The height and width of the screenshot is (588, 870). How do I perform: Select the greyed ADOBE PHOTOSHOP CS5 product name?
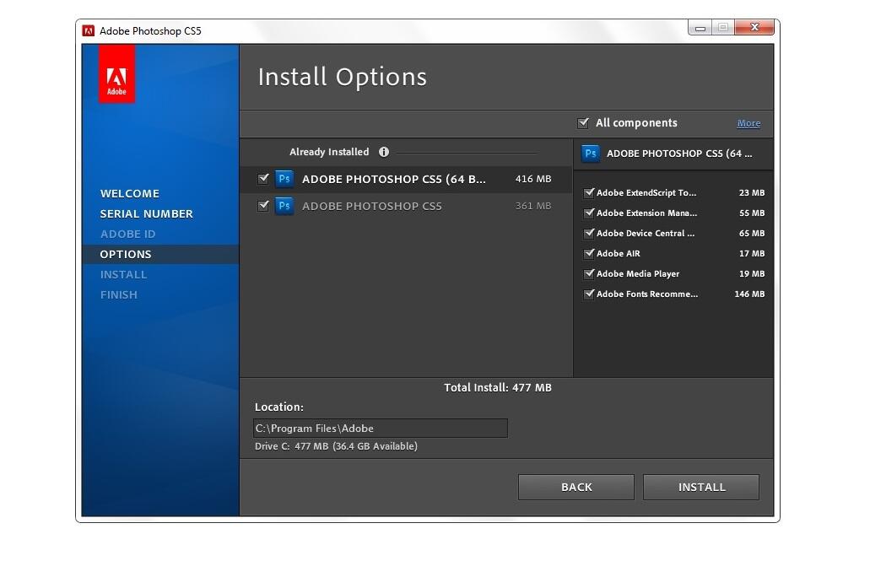pyautogui.click(x=372, y=206)
